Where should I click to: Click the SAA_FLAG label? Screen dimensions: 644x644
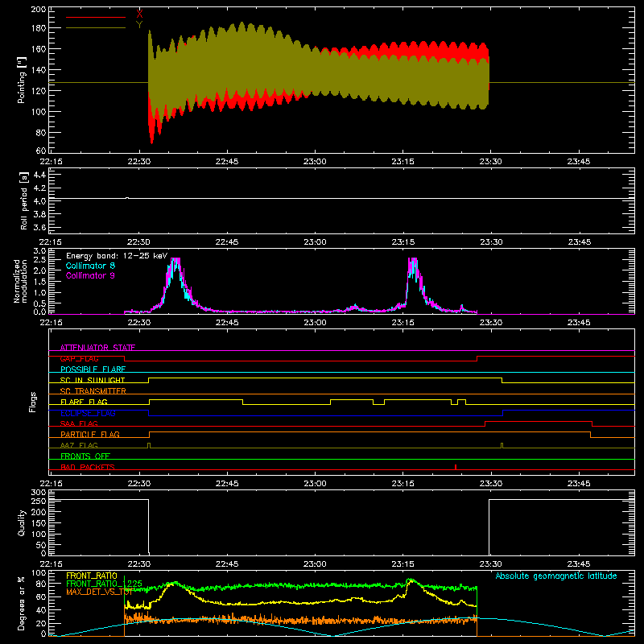(x=79, y=423)
